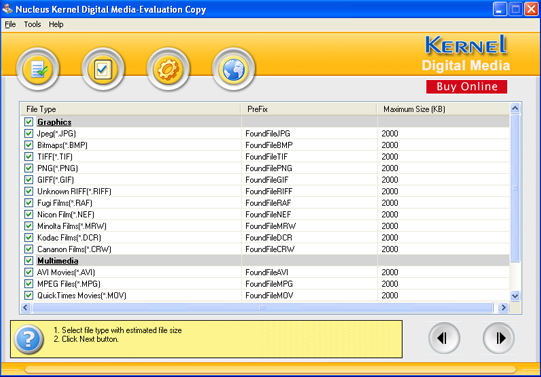Toggle the Cananon Films(*.CRW) checkbox

coord(29,249)
